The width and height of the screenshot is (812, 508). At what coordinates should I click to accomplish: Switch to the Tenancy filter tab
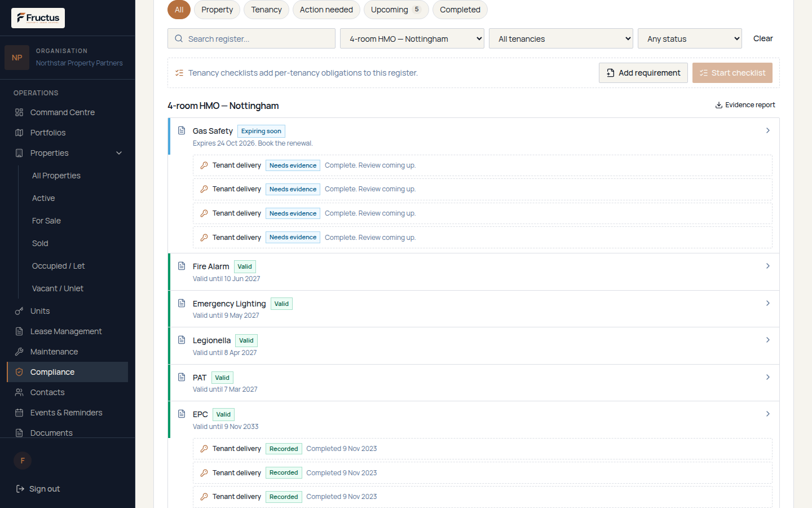click(x=266, y=10)
